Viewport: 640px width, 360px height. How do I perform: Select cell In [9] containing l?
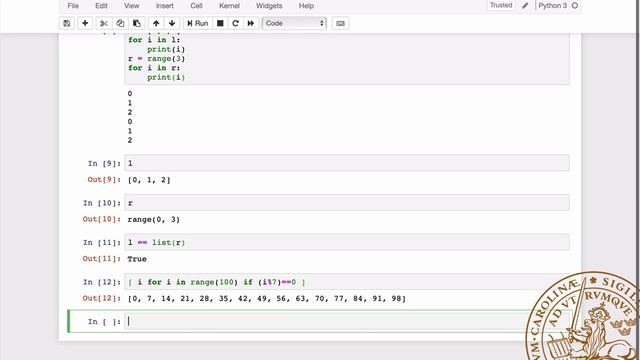click(347, 163)
